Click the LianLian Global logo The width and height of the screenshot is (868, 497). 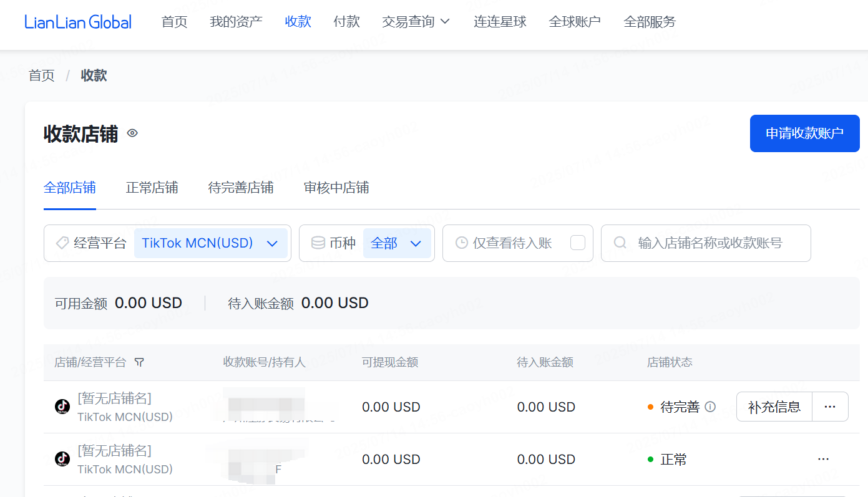(x=78, y=22)
